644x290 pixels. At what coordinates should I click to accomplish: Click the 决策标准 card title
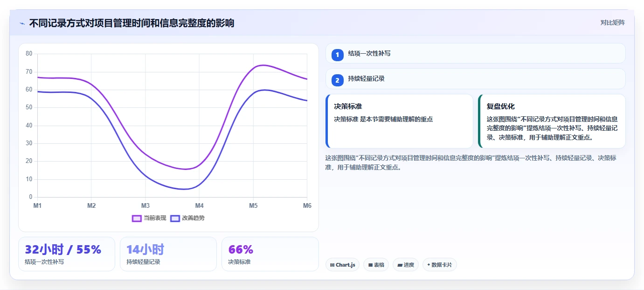[x=348, y=106]
